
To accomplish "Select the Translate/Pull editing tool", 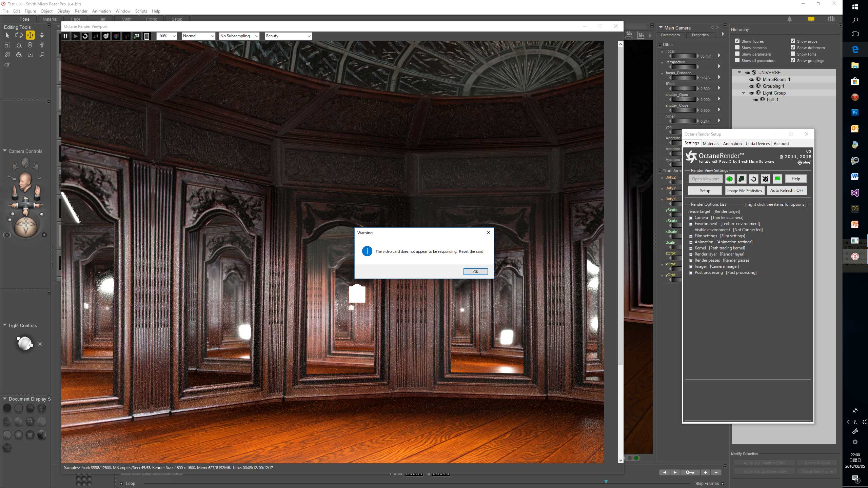I will point(30,35).
